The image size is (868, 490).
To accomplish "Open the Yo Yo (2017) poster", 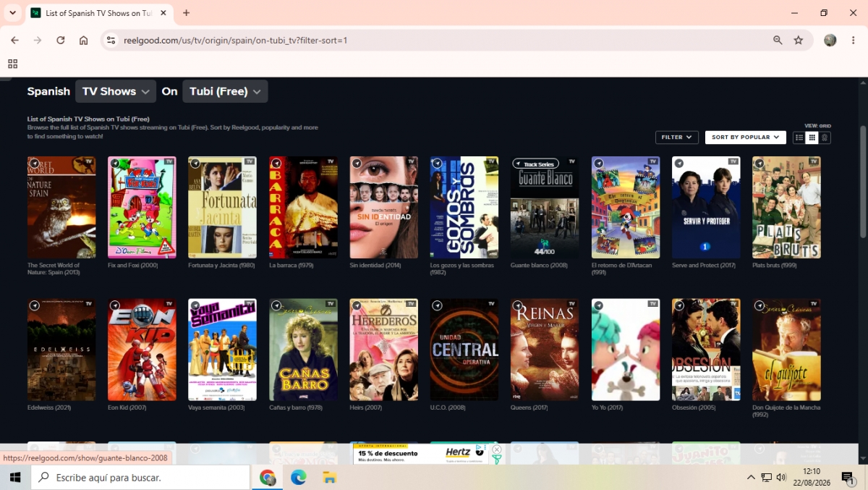I will point(626,350).
